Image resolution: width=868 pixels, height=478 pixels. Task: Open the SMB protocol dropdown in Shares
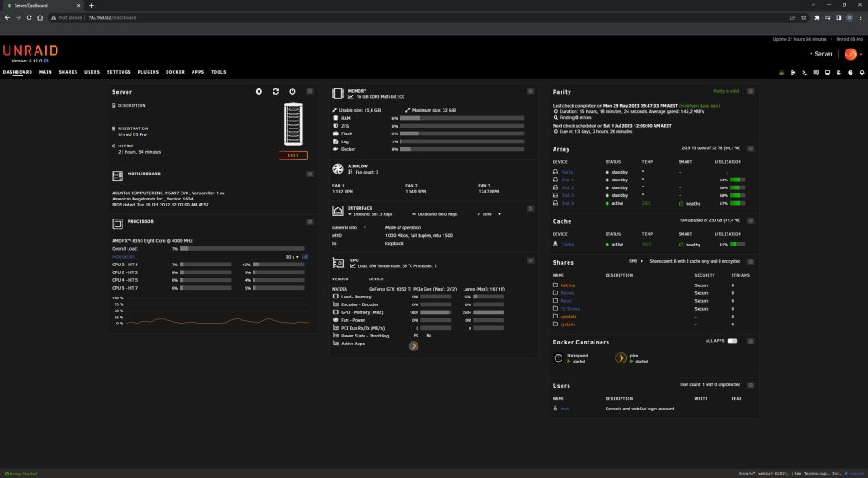pos(636,260)
